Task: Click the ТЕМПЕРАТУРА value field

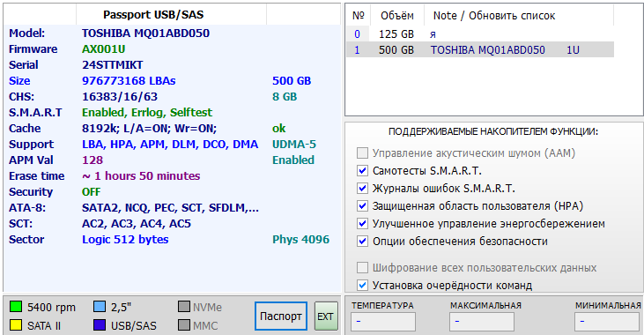Action: click(382, 322)
